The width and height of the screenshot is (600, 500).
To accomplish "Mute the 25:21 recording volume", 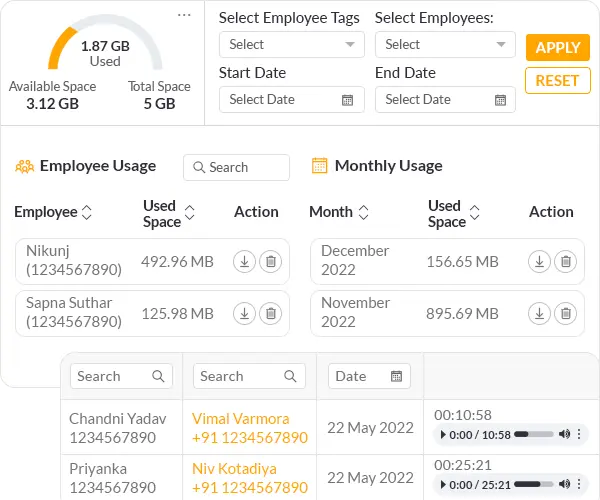I will [564, 484].
